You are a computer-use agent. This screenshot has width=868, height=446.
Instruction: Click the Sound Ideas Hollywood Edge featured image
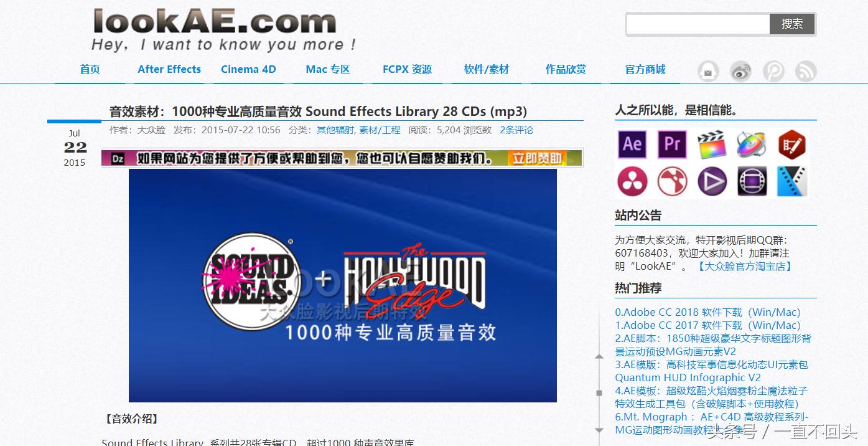(x=342, y=285)
